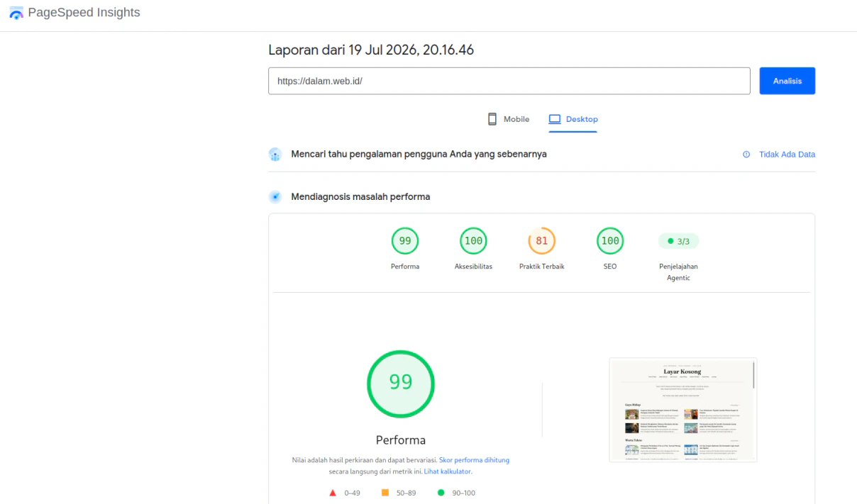The height and width of the screenshot is (504, 857).
Task: Click the large Performa gauge showing 99
Action: (401, 383)
